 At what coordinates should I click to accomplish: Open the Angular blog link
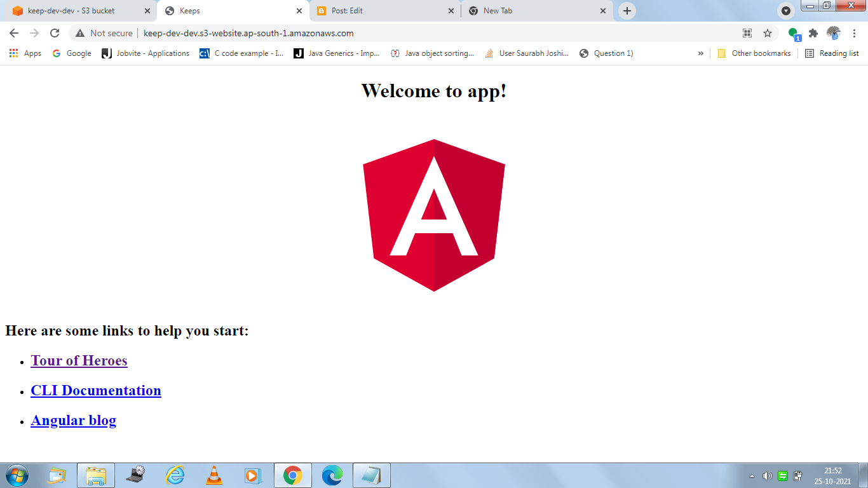click(x=73, y=420)
